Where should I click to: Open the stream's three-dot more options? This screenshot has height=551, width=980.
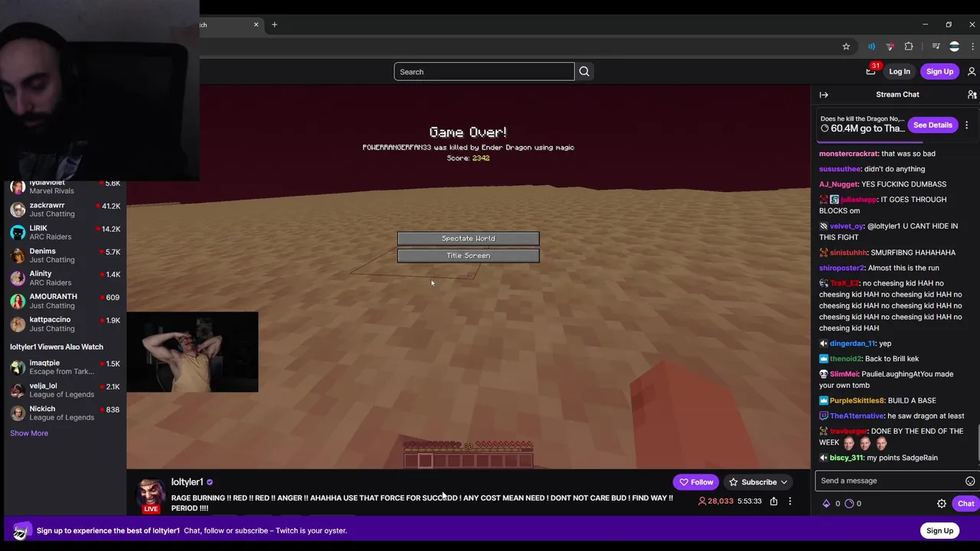tap(790, 501)
